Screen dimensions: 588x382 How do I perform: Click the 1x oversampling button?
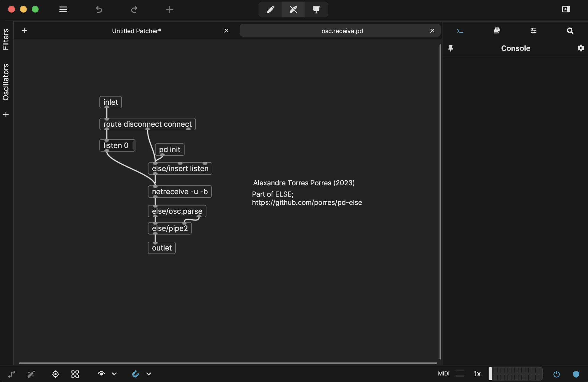[x=477, y=374]
